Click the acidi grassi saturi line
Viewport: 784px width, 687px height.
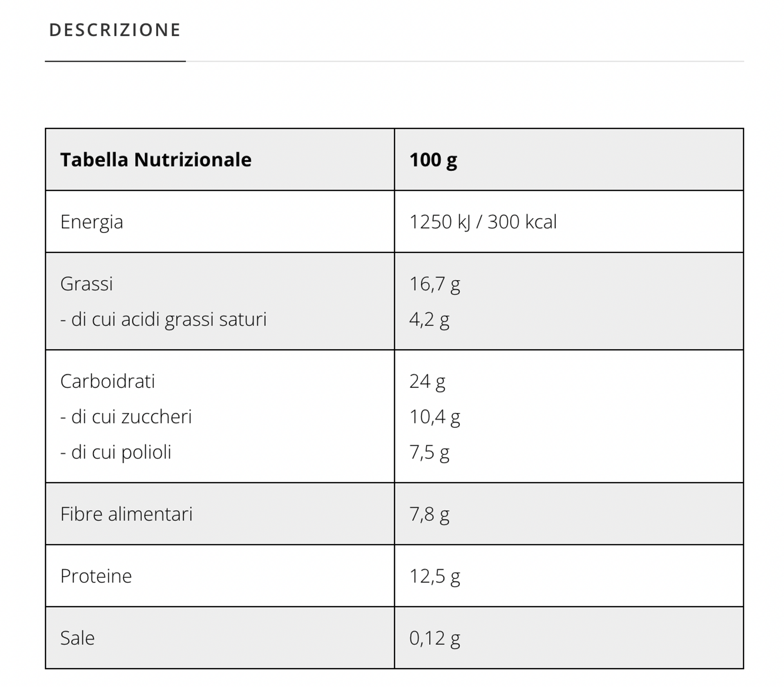click(164, 319)
